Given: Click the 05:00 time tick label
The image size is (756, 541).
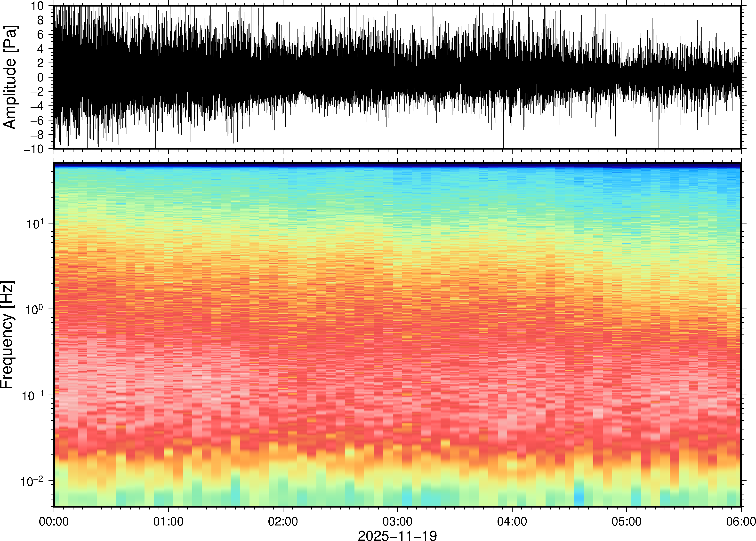Looking at the screenshot, I should click(x=626, y=521).
